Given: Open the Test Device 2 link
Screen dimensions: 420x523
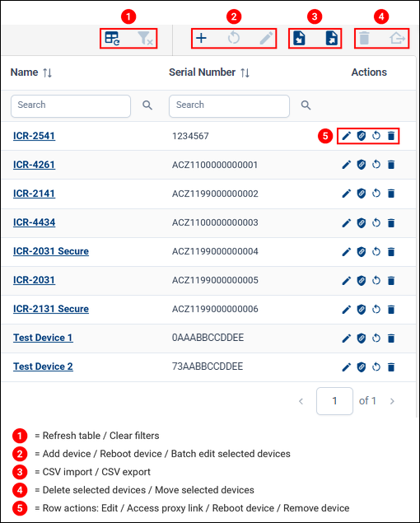Looking at the screenshot, I should (43, 367).
